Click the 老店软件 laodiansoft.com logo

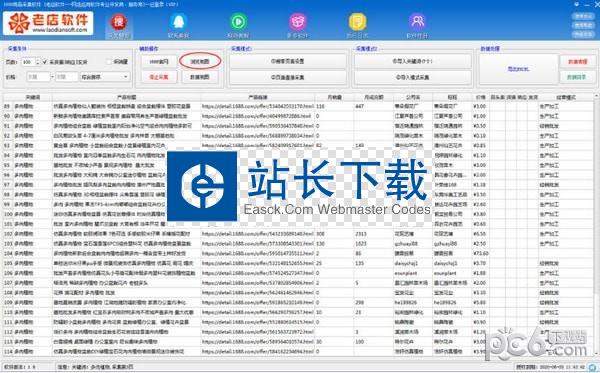[x=49, y=23]
